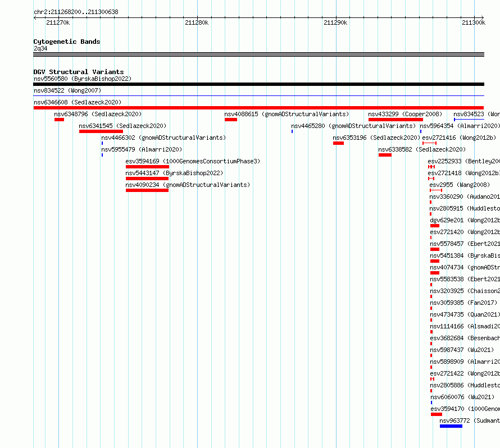Click the DGV Structural Variants track title
This screenshot has width=500, height=448.
click(79, 72)
